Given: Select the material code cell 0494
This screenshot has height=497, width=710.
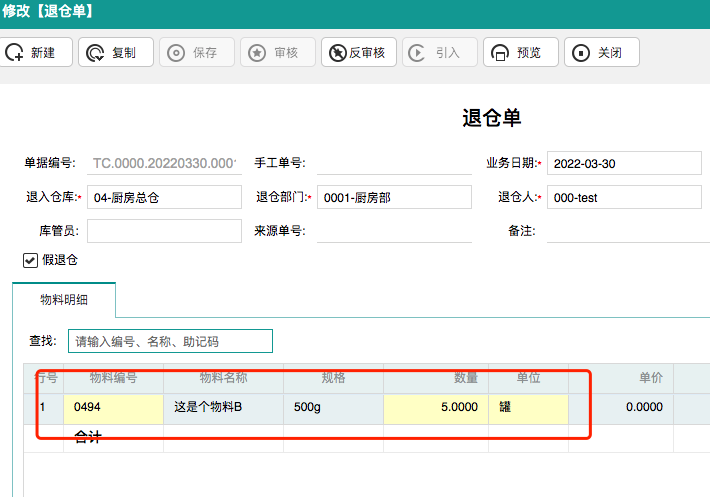Looking at the screenshot, I should pyautogui.click(x=113, y=408).
